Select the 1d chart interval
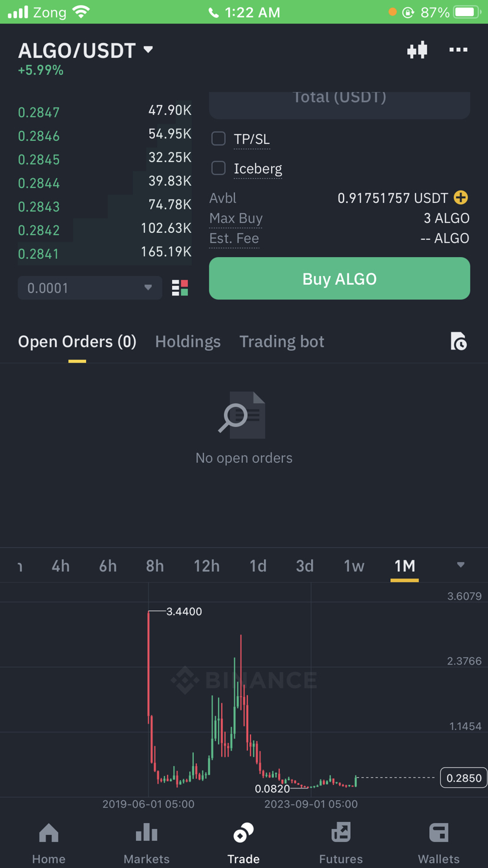This screenshot has width=488, height=868. pos(258,566)
